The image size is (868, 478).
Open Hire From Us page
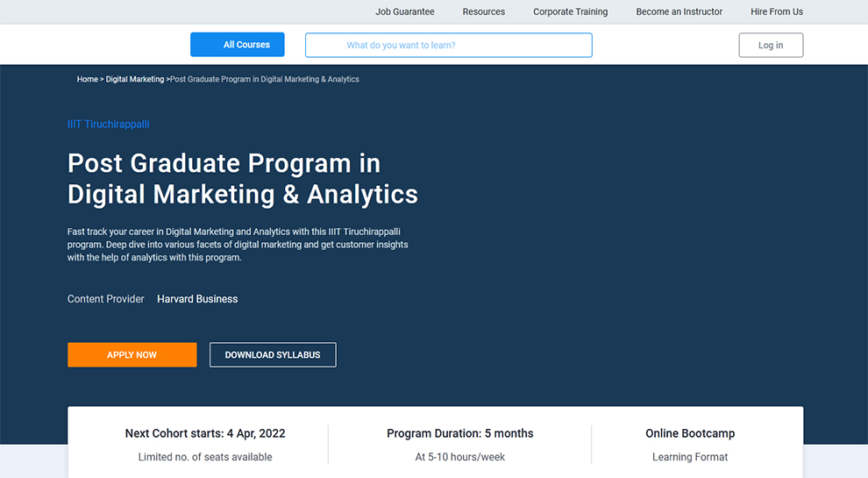pos(777,11)
